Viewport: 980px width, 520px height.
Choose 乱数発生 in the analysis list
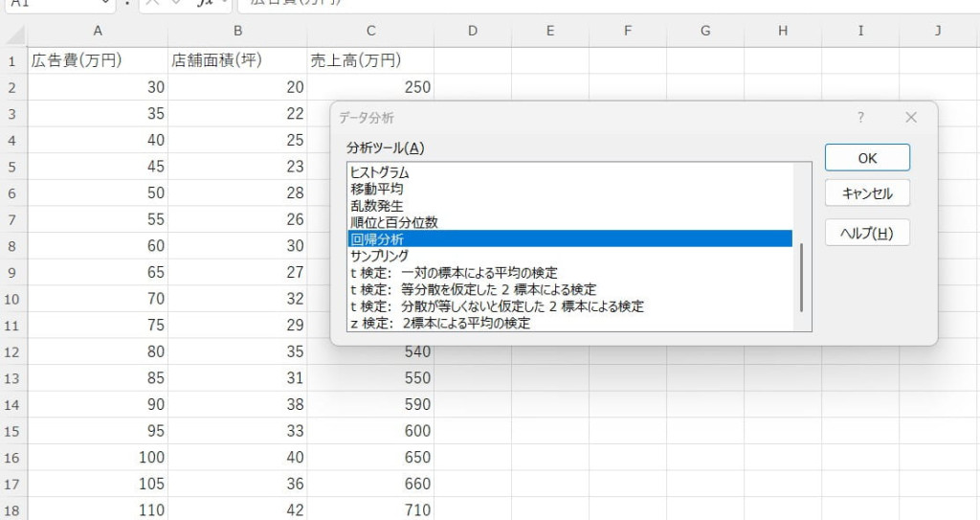[x=377, y=206]
